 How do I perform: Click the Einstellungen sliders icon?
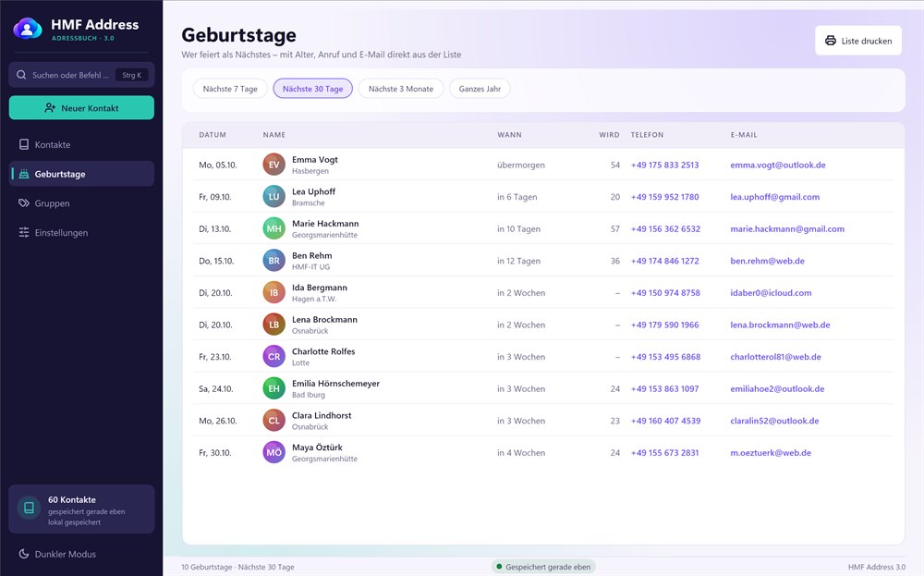pyautogui.click(x=24, y=232)
